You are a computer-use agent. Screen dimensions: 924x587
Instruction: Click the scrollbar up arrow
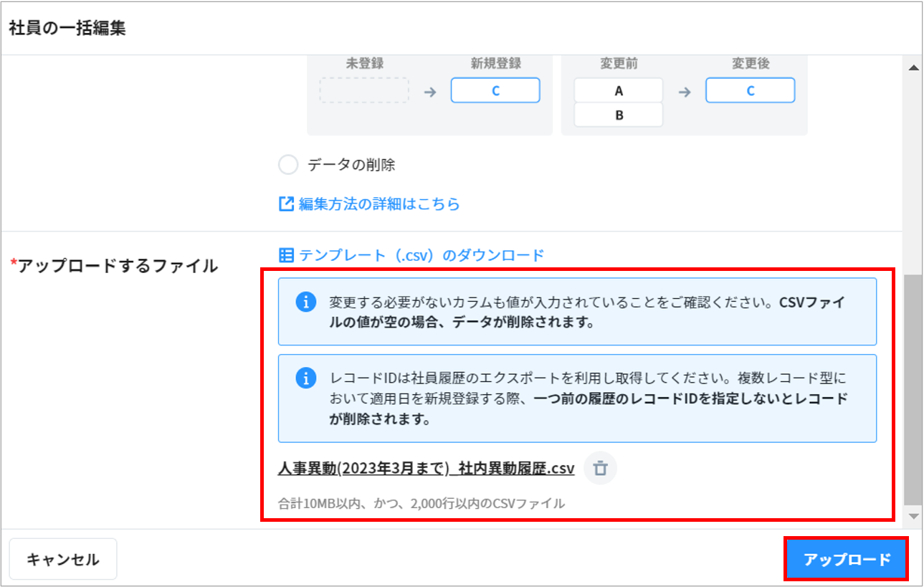913,67
